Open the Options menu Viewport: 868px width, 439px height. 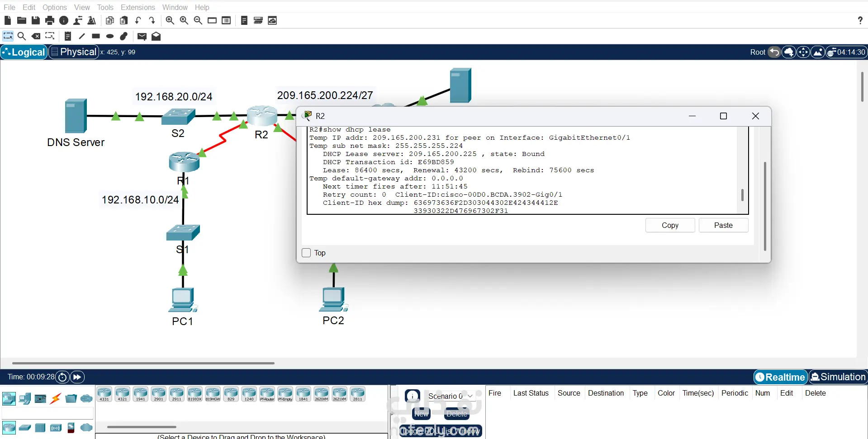[55, 7]
